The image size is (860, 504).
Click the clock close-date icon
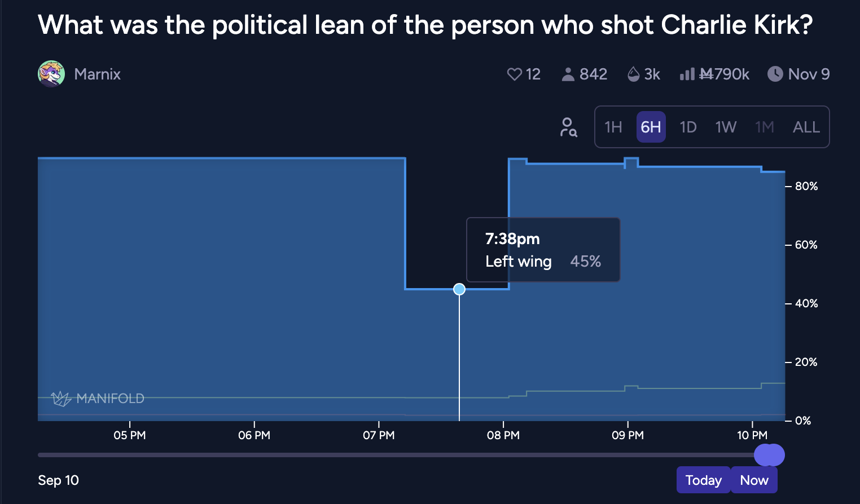point(775,74)
